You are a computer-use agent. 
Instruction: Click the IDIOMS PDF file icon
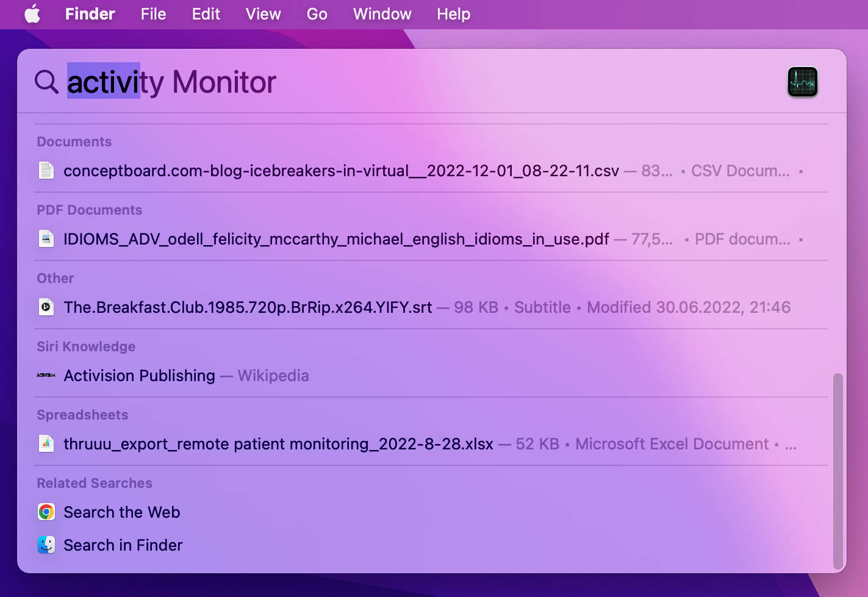coord(46,239)
